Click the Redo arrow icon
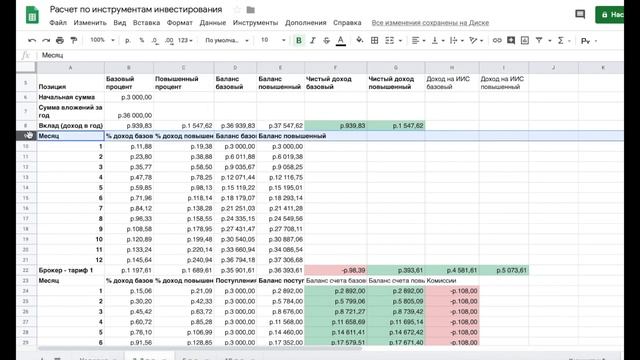The height and width of the screenshot is (360, 640). point(46,40)
